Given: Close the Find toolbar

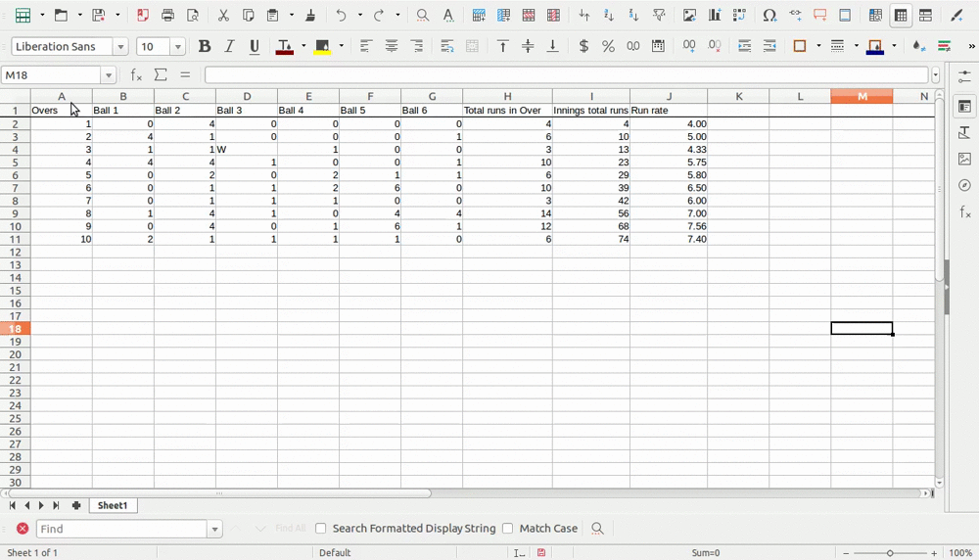Looking at the screenshot, I should [23, 529].
